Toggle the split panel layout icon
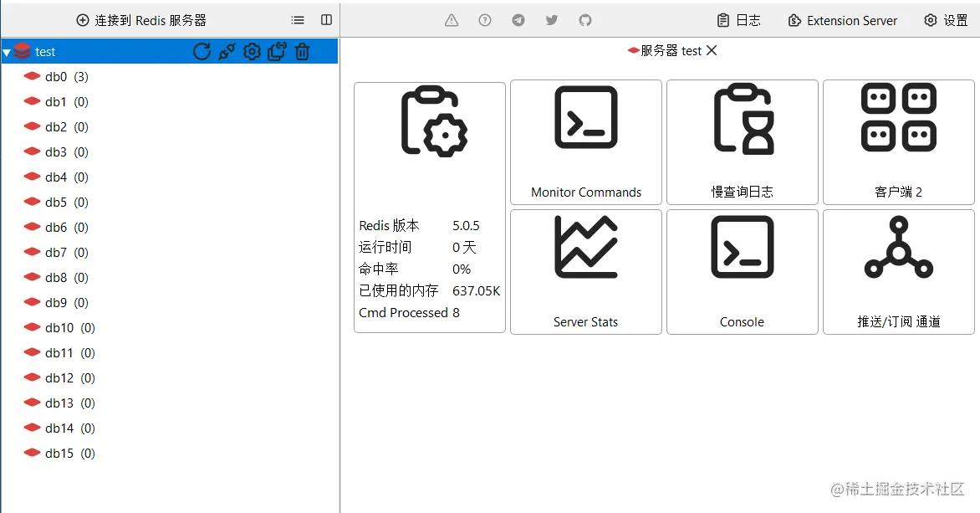The width and height of the screenshot is (980, 513). coord(326,20)
